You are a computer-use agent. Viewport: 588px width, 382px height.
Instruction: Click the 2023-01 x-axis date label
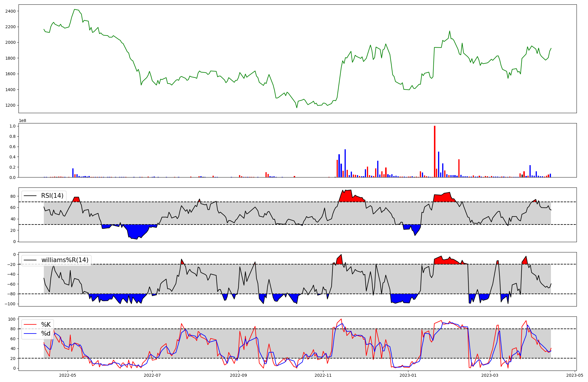(x=408, y=375)
